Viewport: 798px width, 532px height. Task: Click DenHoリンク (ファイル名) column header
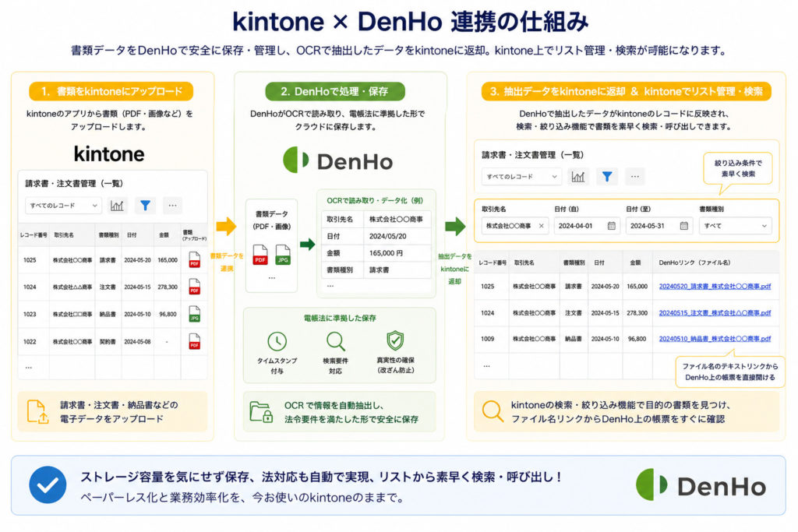694,263
